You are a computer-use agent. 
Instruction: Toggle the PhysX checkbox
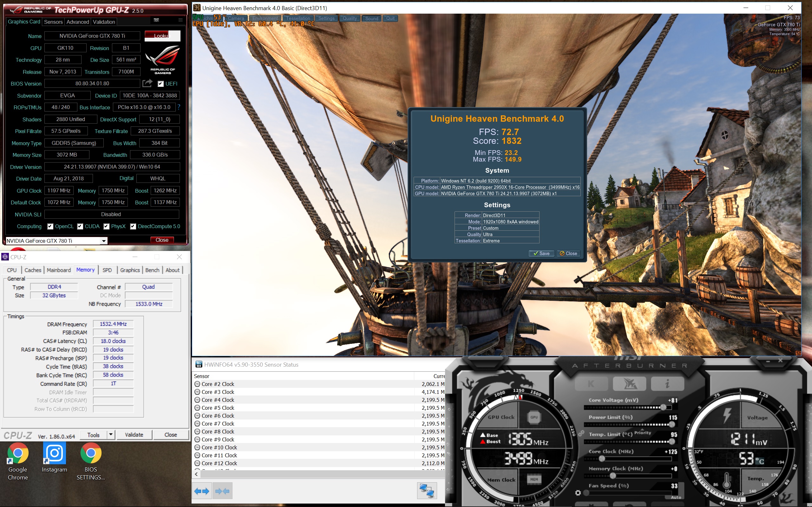pyautogui.click(x=106, y=226)
